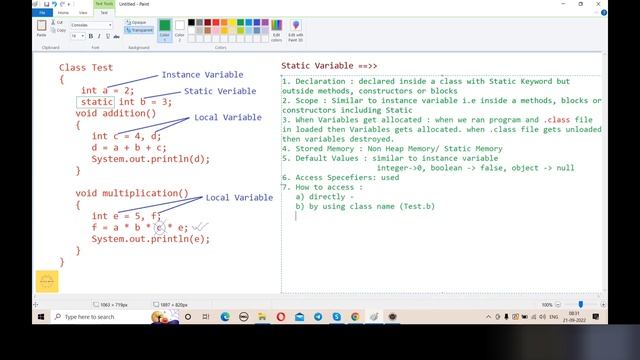The width and height of the screenshot is (640, 360).
Task: Expand the quick access toolbar customize arrow
Action: [x=69, y=4]
